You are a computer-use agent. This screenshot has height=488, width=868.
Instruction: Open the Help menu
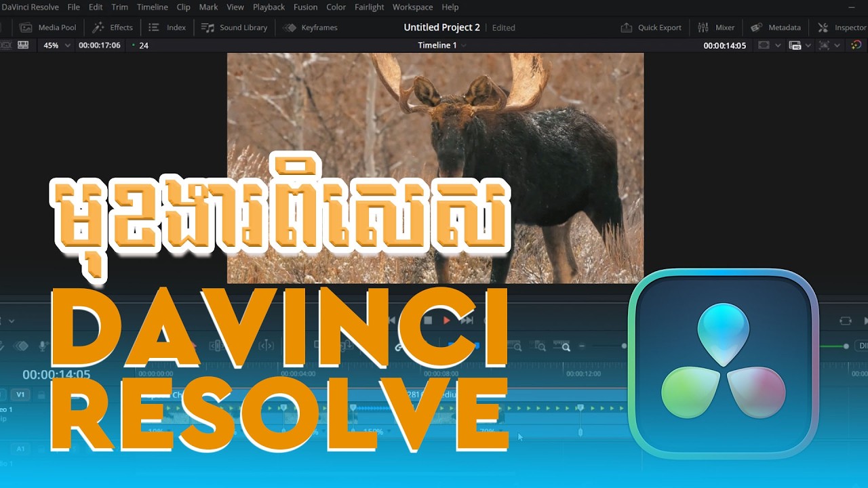[450, 7]
